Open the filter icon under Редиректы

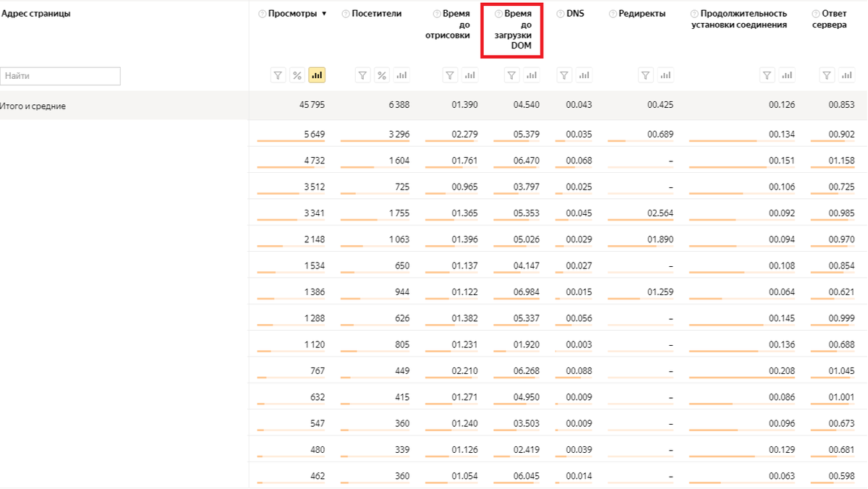coord(647,75)
